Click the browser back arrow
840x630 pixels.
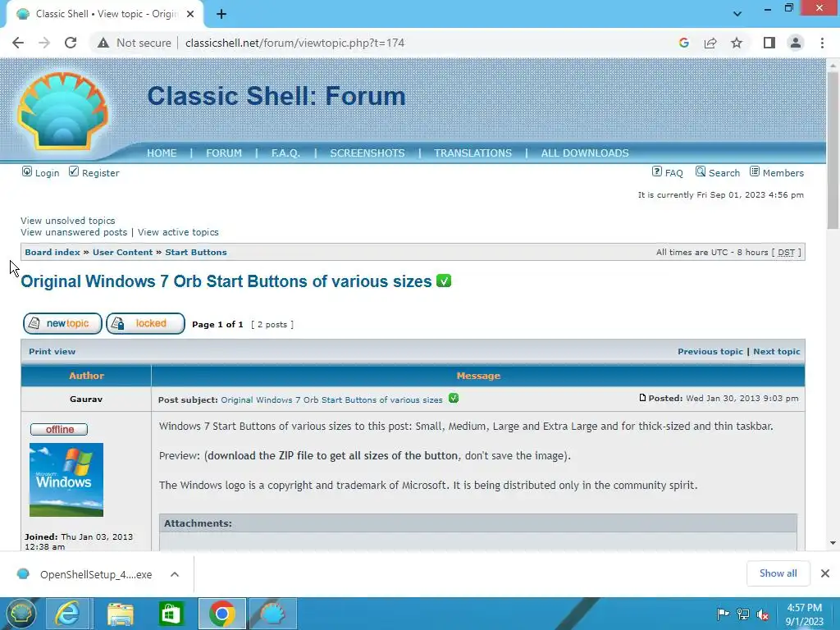click(x=18, y=43)
